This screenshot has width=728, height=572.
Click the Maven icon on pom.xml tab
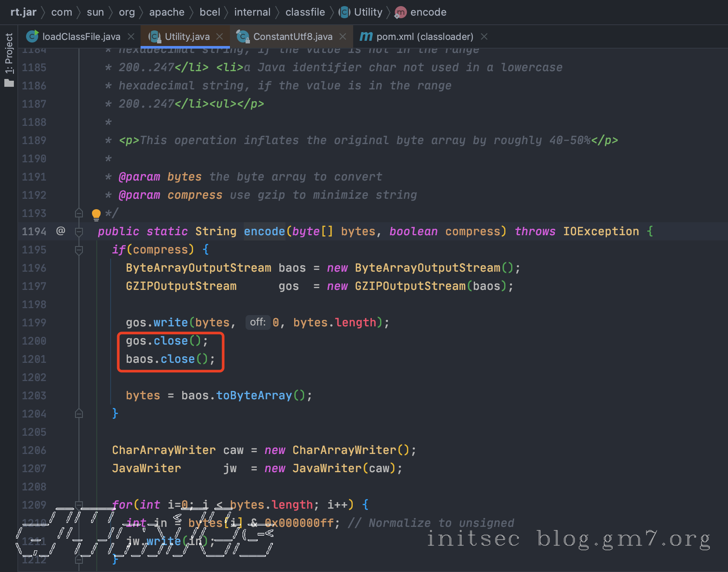(x=366, y=36)
